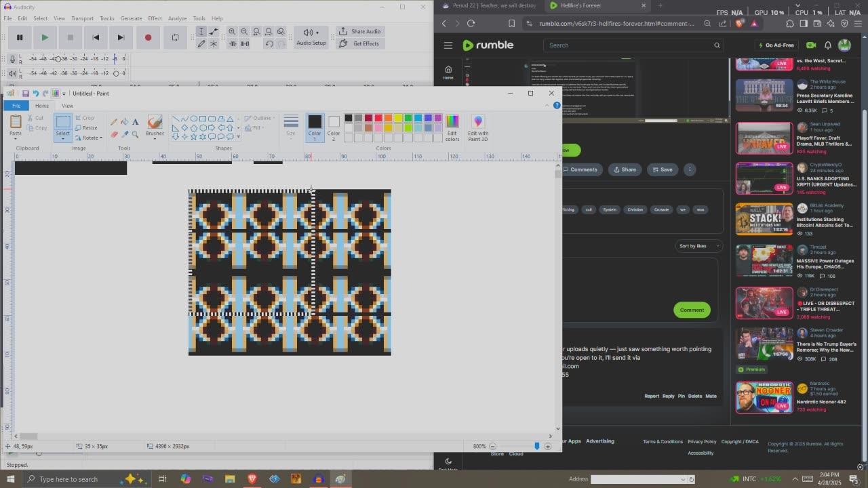Viewport: 868px width, 488px height.
Task: Click the Audacity Record button
Action: click(x=148, y=37)
